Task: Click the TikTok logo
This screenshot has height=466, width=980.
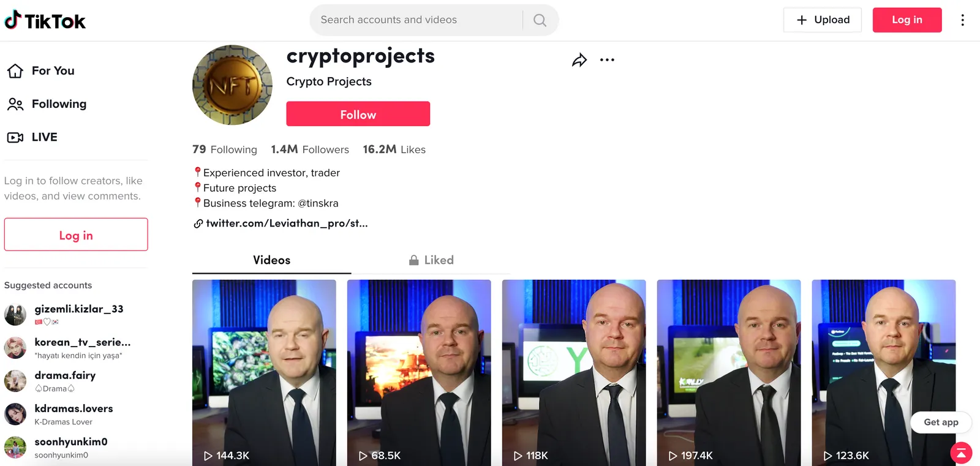Action: 45,21
